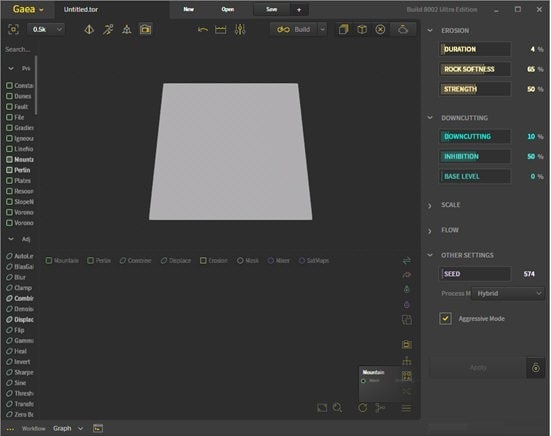This screenshot has height=436, width=551.
Task: Click the sliders settings icon in toolbar
Action: (240, 30)
